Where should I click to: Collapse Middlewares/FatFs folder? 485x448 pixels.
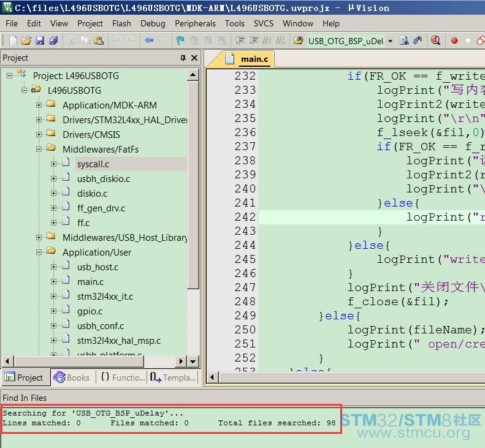click(x=39, y=150)
